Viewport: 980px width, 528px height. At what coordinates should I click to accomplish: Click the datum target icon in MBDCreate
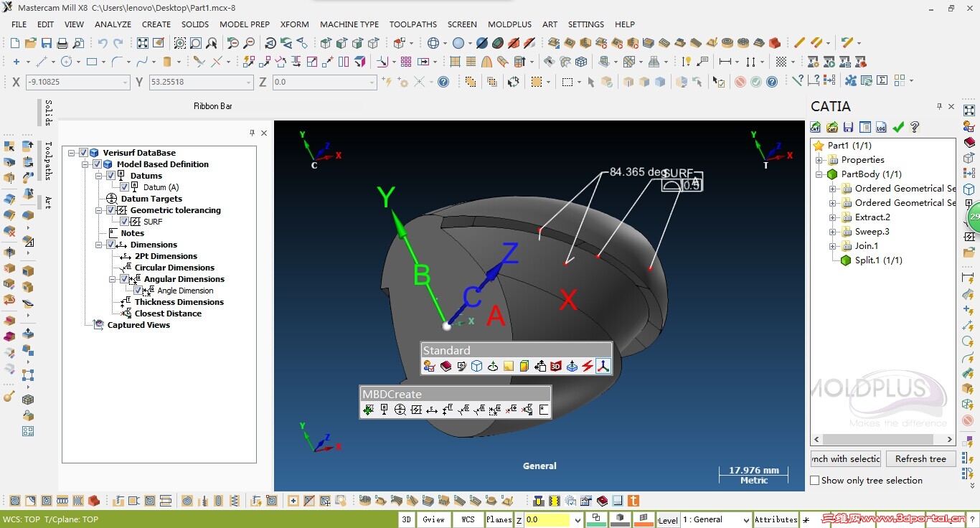400,410
